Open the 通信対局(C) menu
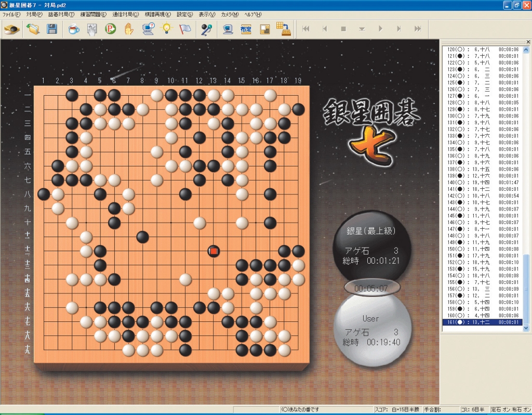The image size is (532, 415). click(x=126, y=14)
